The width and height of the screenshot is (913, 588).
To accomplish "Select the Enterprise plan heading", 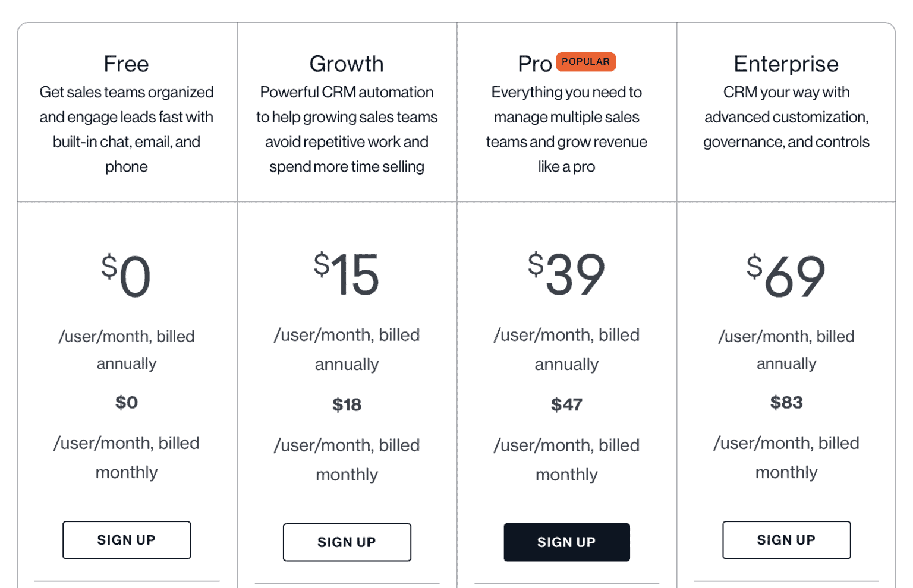I will tap(786, 64).
